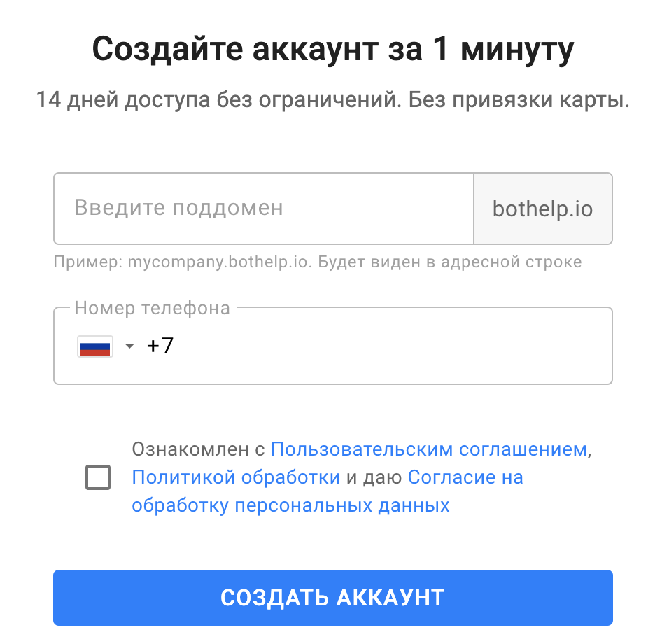Click the Russian flag icon
The width and height of the screenshot is (662, 644).
click(x=94, y=346)
